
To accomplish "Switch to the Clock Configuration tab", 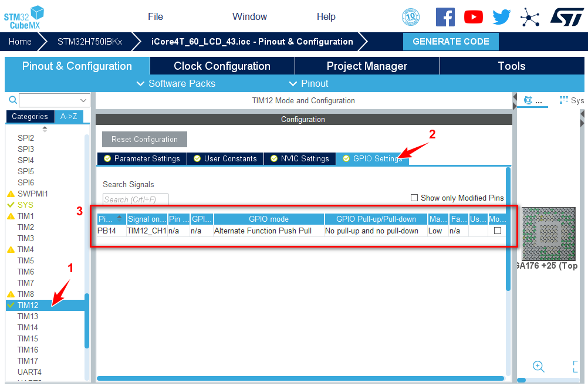I will (x=222, y=66).
